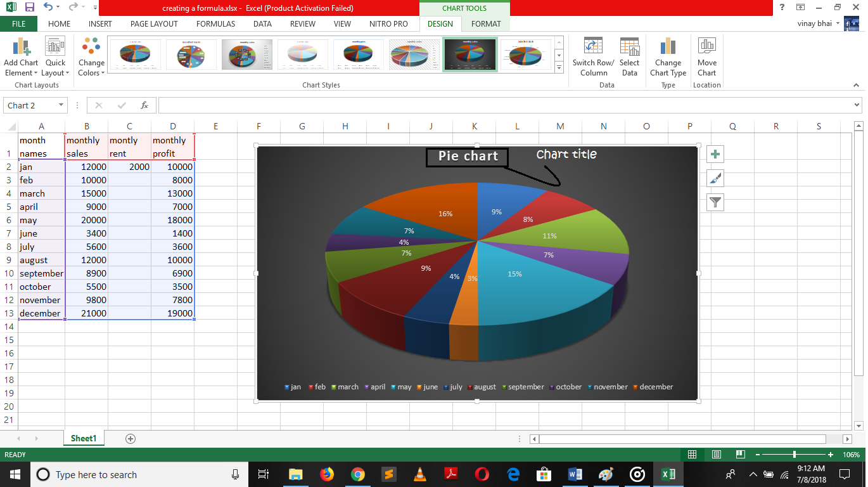Add a new sheet with plus button
This screenshot has width=868, height=487.
pyautogui.click(x=131, y=439)
